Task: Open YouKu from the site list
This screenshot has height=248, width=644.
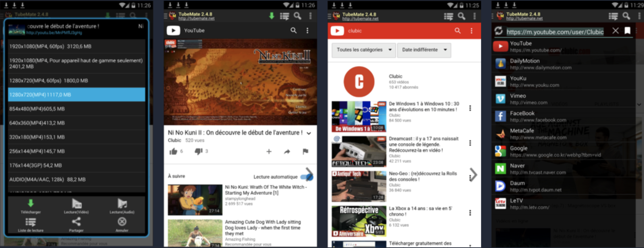Action: pos(563,81)
